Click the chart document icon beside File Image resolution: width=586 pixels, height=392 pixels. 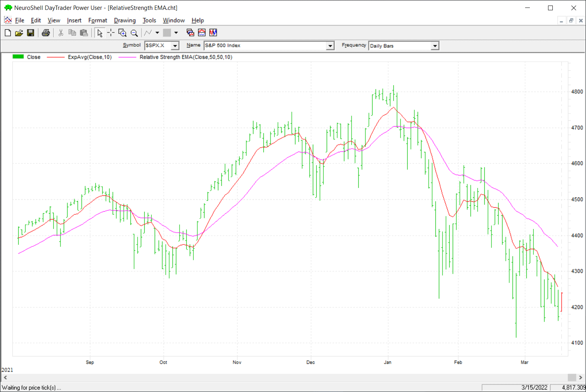click(x=8, y=20)
